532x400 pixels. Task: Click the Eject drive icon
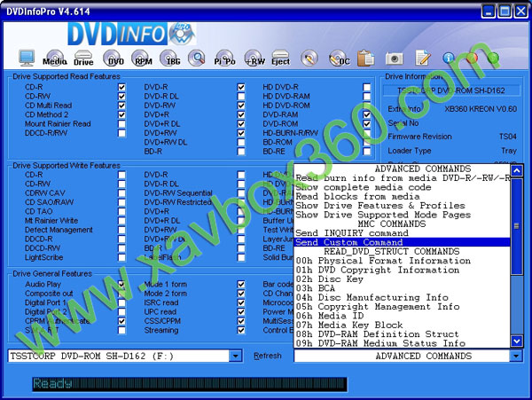280,58
